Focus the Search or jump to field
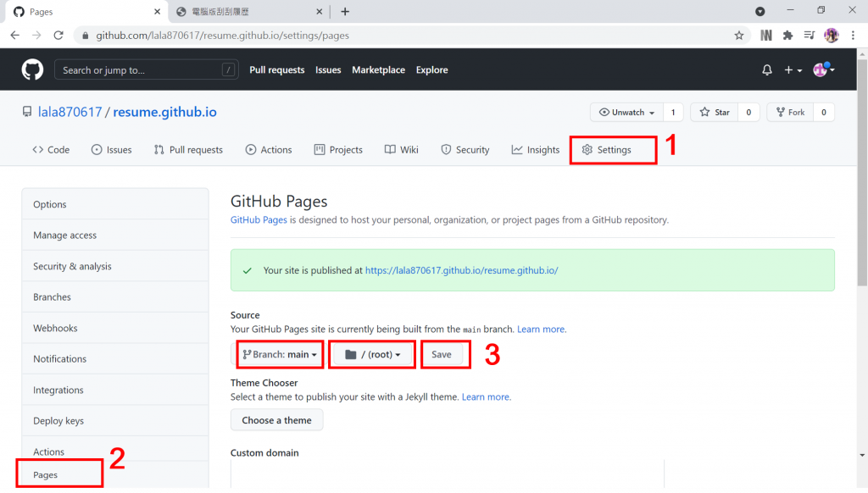 (x=146, y=69)
